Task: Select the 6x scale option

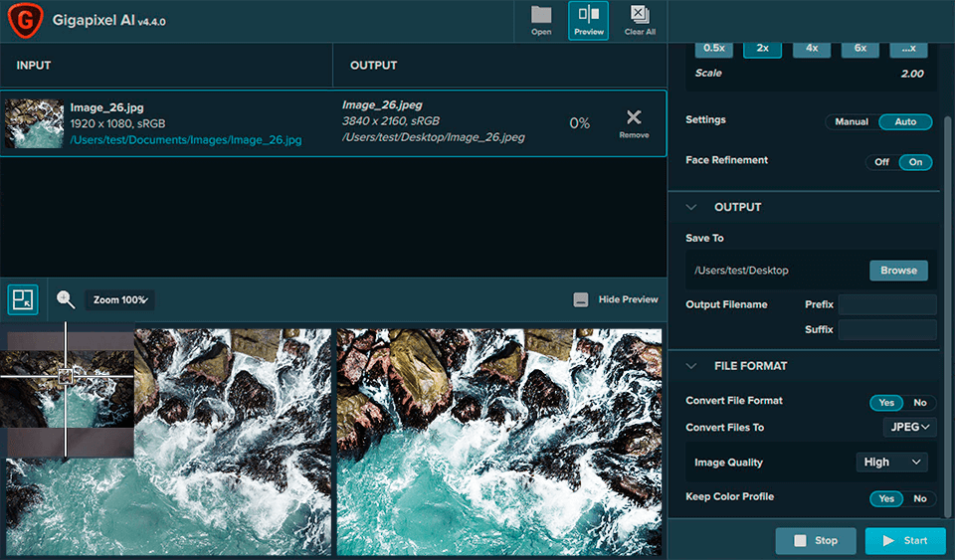Action: point(859,49)
